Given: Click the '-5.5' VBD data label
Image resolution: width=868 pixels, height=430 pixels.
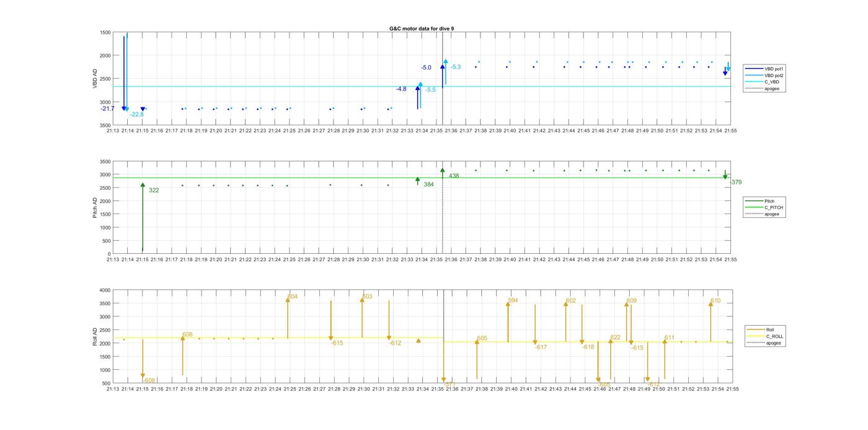Looking at the screenshot, I should pyautogui.click(x=430, y=90).
